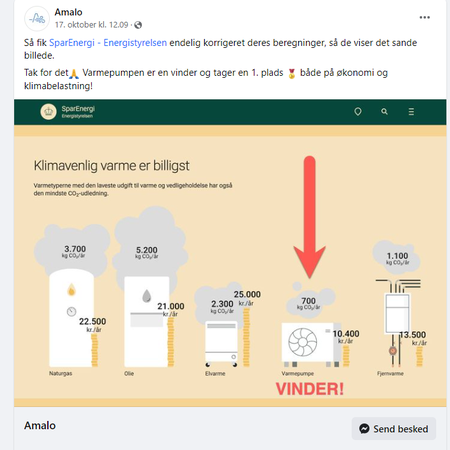Click the Send besked button
Viewport: 450px width, 450px height.
[x=394, y=428]
